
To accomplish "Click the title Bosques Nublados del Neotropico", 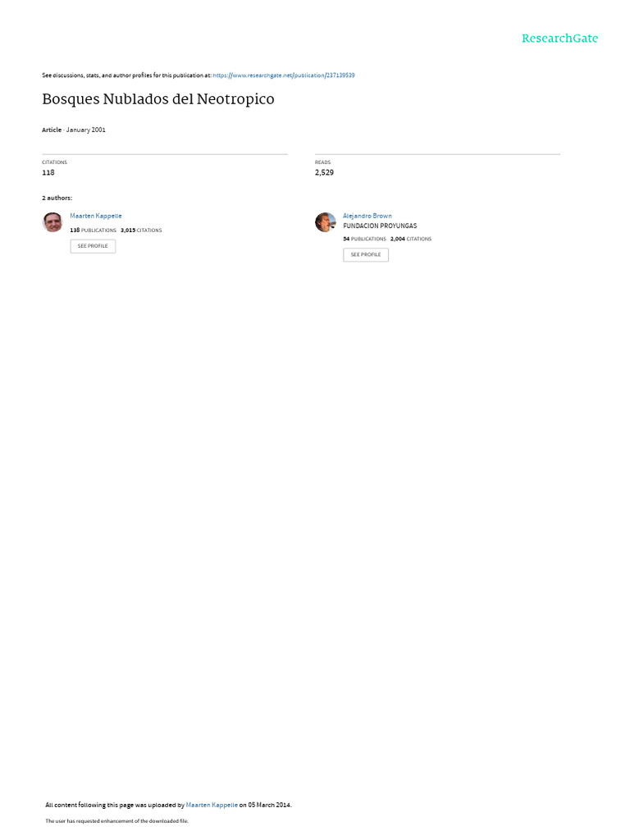I will [158, 99].
